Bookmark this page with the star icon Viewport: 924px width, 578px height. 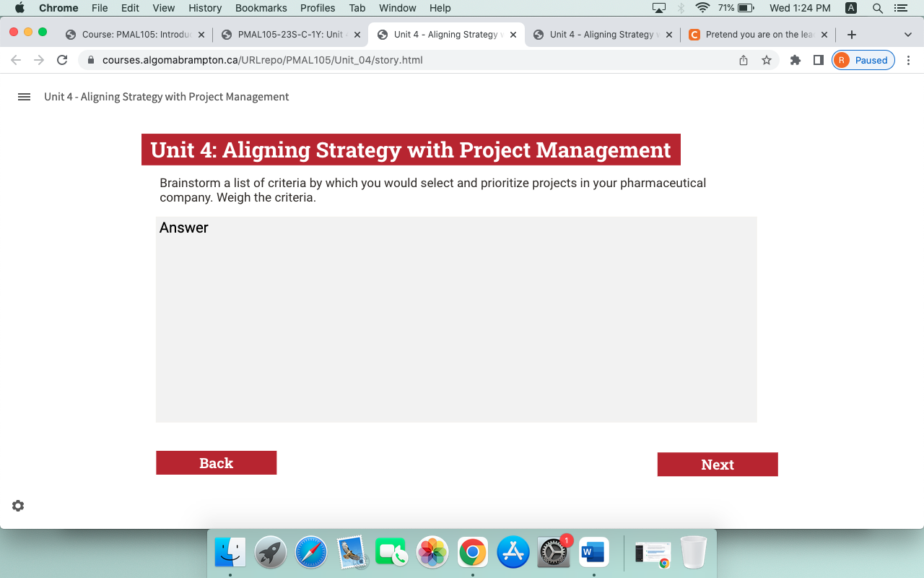point(767,60)
